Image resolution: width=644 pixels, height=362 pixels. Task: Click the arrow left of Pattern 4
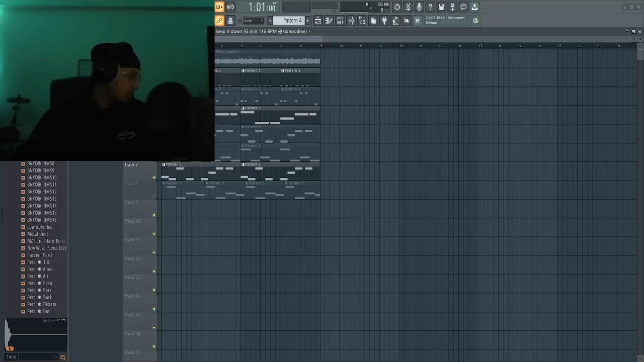270,21
